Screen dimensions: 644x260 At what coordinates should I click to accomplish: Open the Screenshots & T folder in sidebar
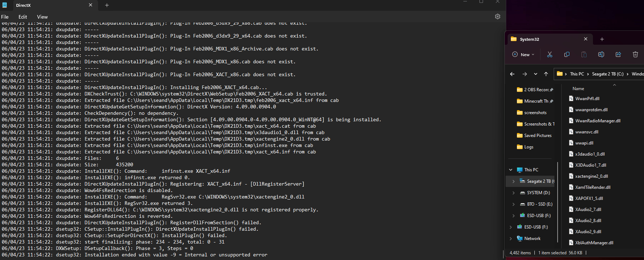535,124
